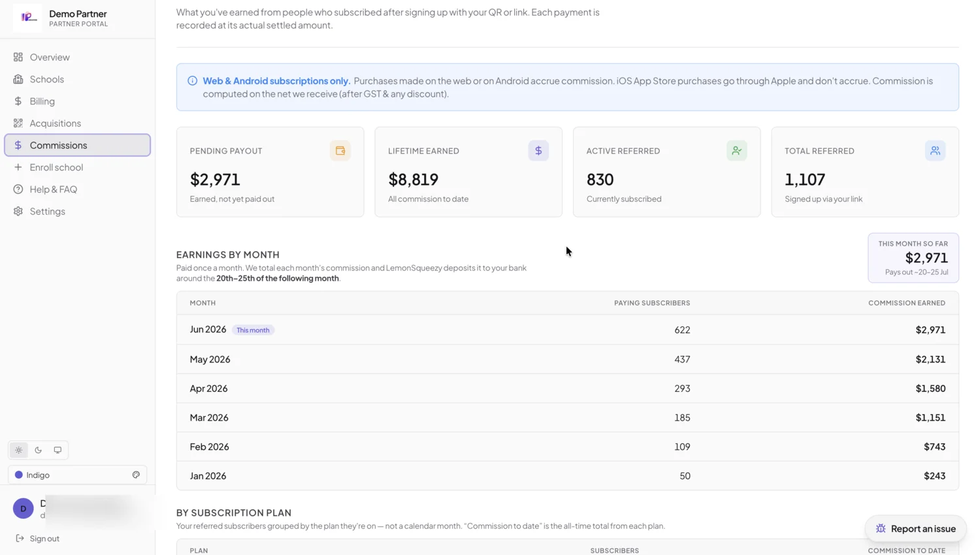Click the Billing dollar icon

[x=18, y=101]
